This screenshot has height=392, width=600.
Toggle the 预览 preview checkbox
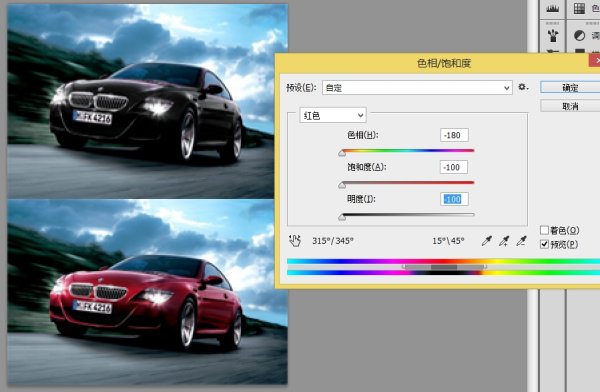(x=544, y=244)
